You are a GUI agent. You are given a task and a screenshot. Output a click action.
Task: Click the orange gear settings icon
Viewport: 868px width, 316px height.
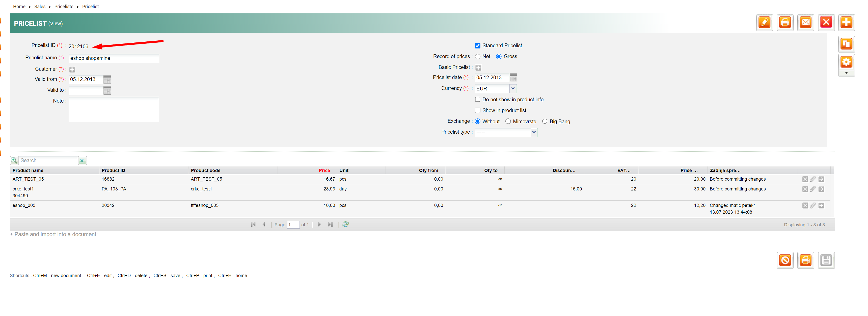click(x=846, y=62)
